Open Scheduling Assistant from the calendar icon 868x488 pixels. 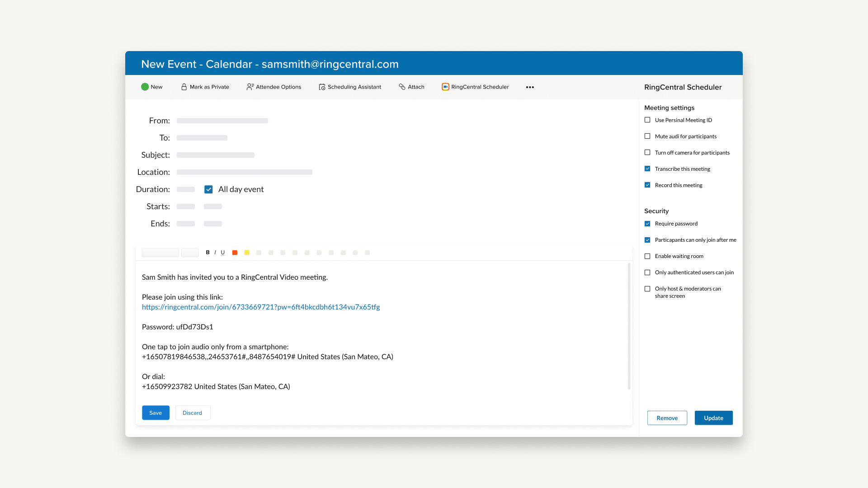(322, 87)
